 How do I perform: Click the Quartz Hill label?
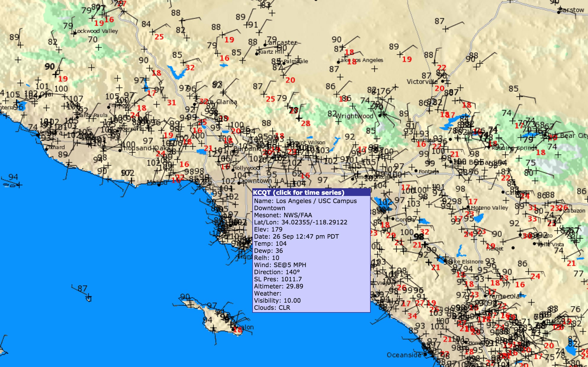(x=270, y=52)
